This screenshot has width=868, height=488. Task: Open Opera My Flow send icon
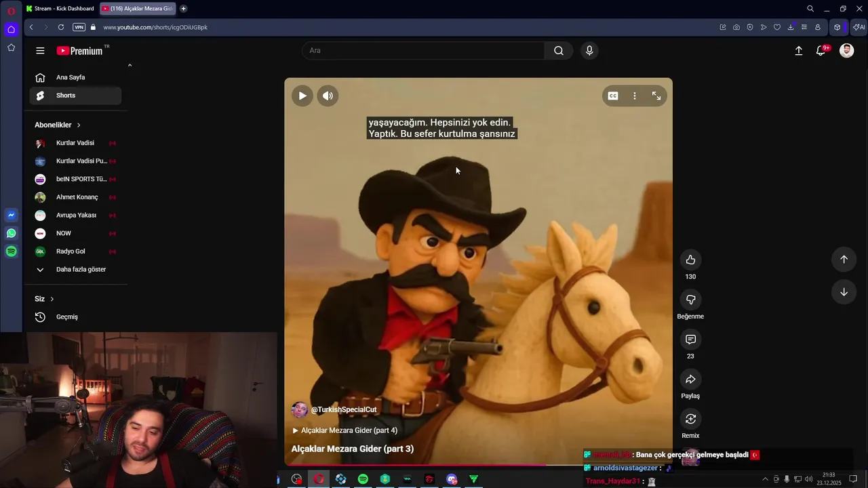click(x=764, y=27)
